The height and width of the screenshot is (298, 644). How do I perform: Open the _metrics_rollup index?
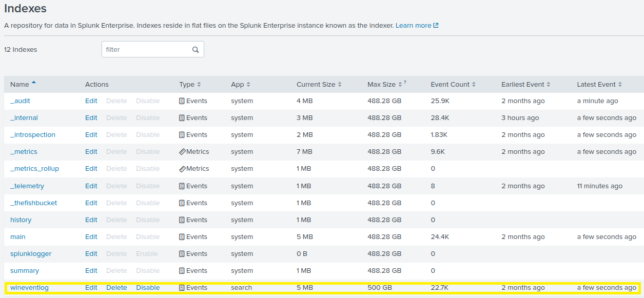[x=34, y=169]
